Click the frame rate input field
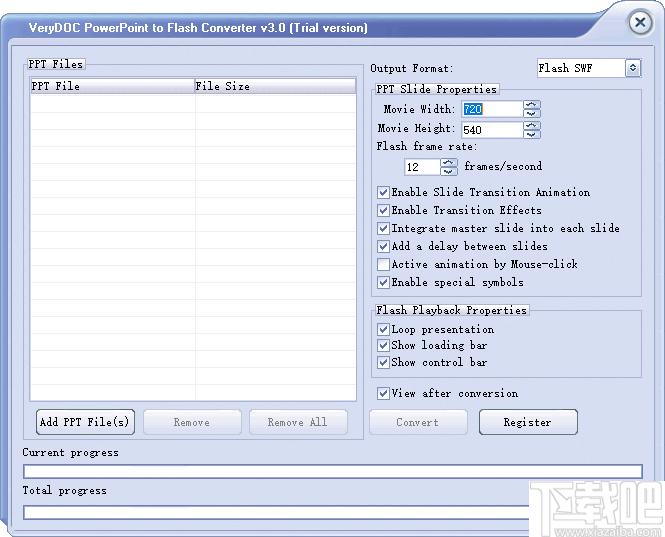Viewport: 665px width, 537px height. 422,167
